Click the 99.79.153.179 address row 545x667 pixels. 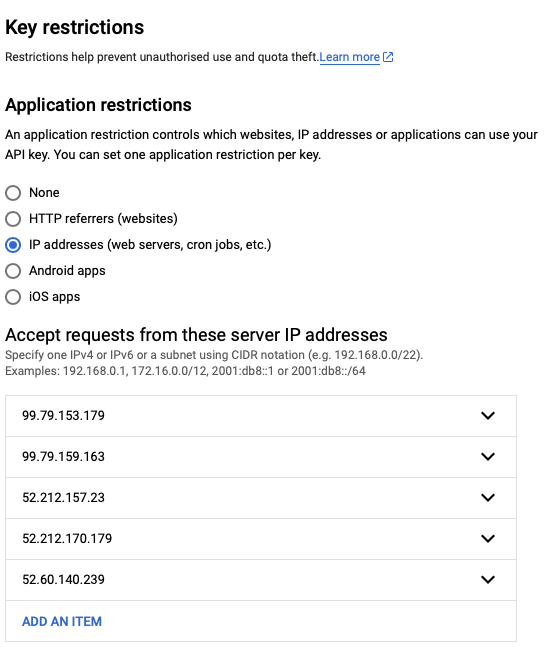coord(261,416)
